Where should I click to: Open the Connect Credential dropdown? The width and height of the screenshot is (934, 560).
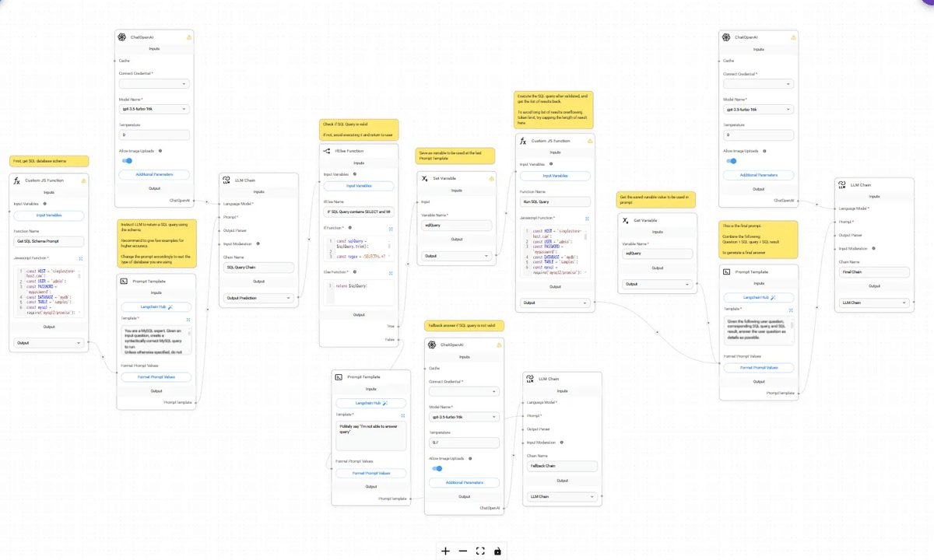click(x=153, y=83)
